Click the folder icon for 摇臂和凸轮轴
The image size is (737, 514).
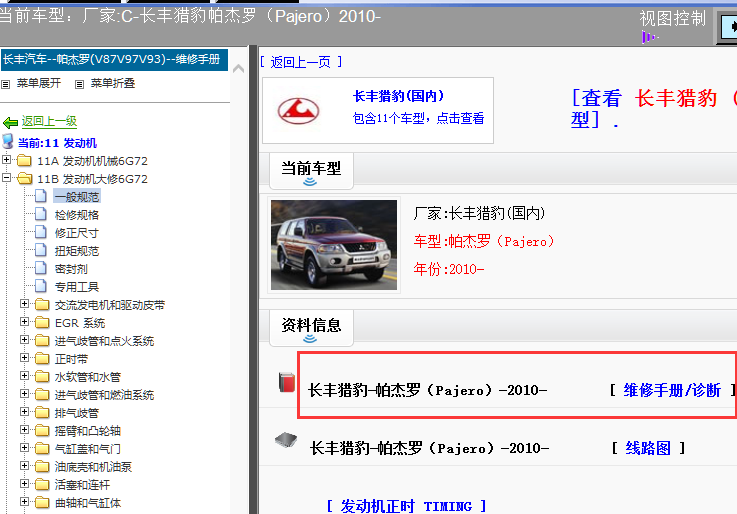(42, 430)
